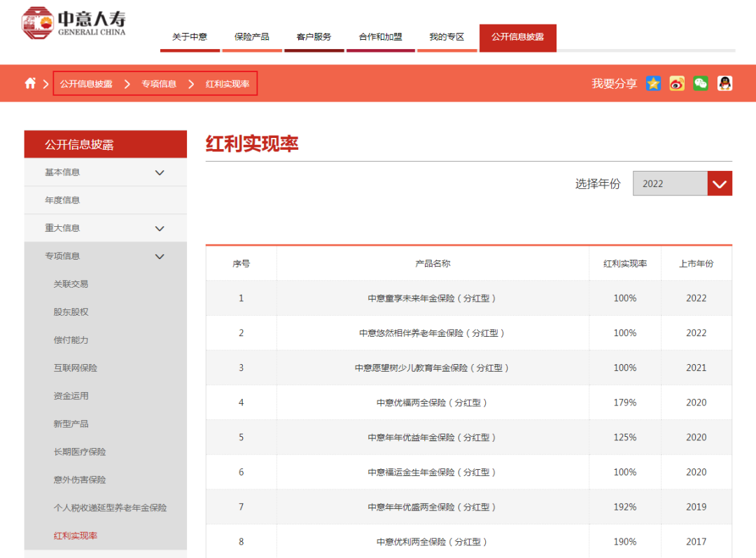Viewport: 756px width, 558px height.
Task: Open 长期医疗保险 sidebar item
Action: pos(80,452)
